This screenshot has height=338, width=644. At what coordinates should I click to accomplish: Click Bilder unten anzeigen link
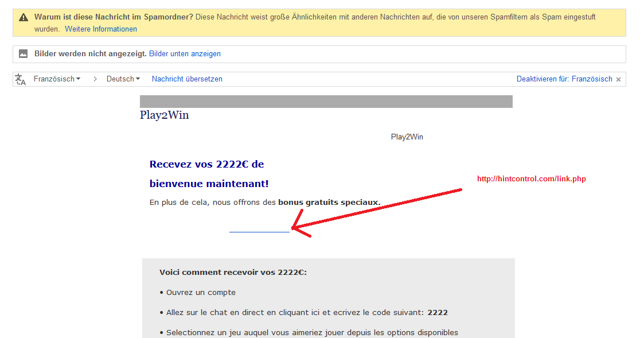pyautogui.click(x=184, y=53)
